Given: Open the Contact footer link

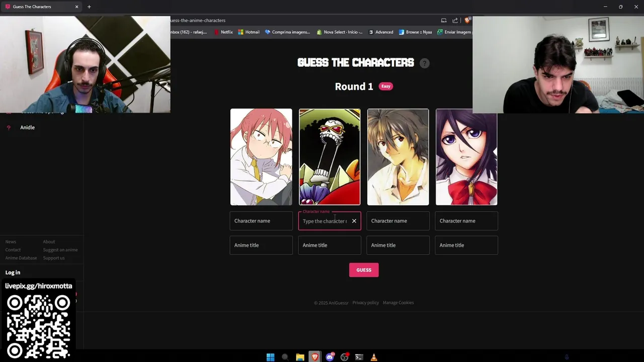Looking at the screenshot, I should (13, 250).
